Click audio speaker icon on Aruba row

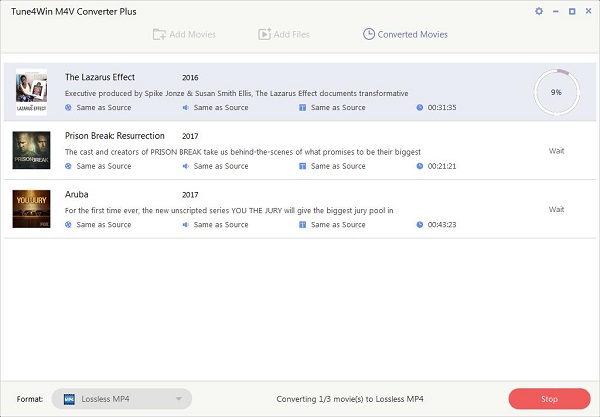point(186,225)
